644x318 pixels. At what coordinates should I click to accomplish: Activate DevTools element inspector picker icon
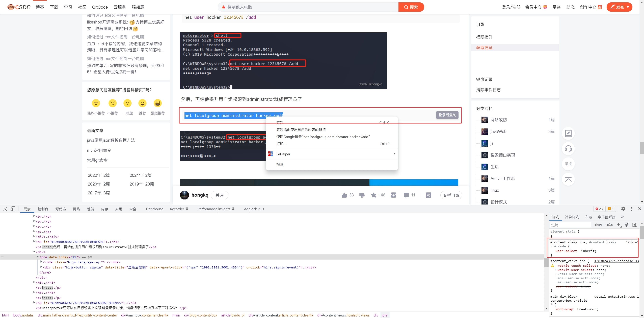tap(5, 209)
